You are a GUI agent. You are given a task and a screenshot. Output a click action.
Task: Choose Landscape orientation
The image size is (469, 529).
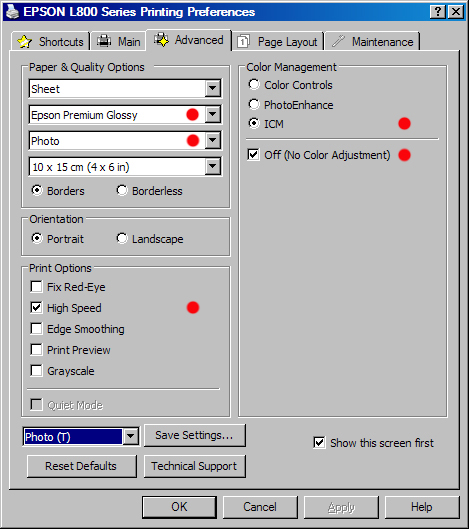[x=122, y=239]
